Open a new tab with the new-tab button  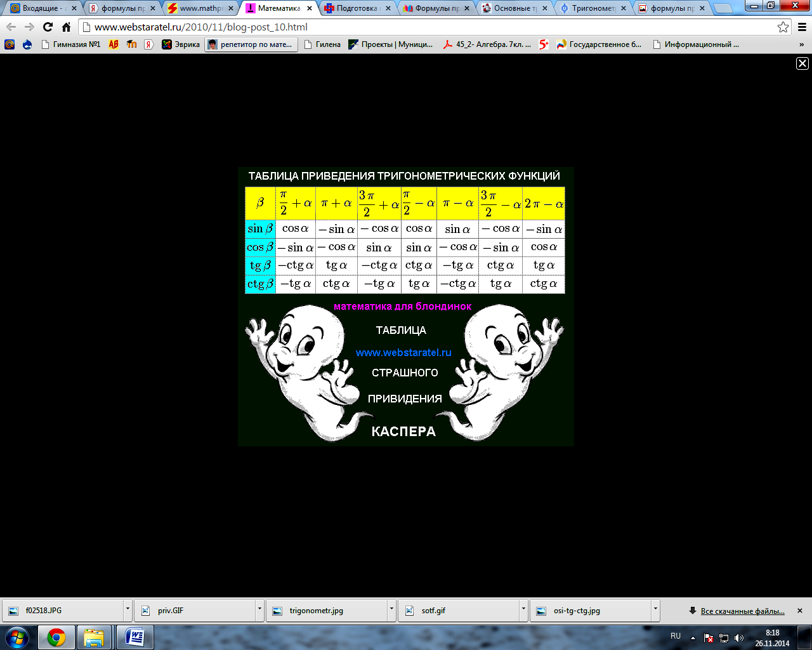[x=723, y=9]
